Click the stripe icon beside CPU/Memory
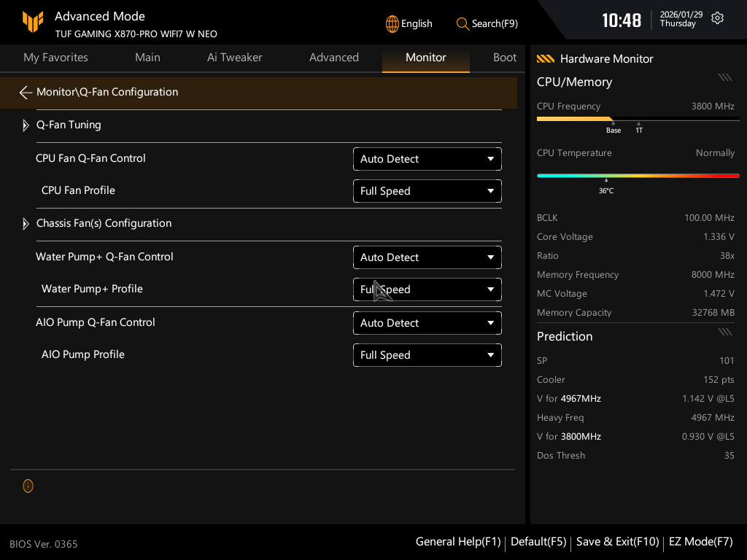Screen dimensions: 747x560 pos(724,77)
